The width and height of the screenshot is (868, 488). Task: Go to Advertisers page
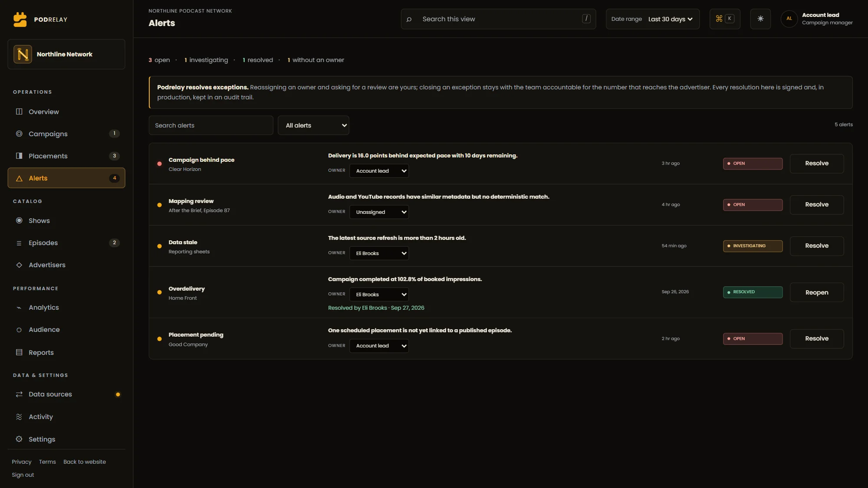click(66, 265)
